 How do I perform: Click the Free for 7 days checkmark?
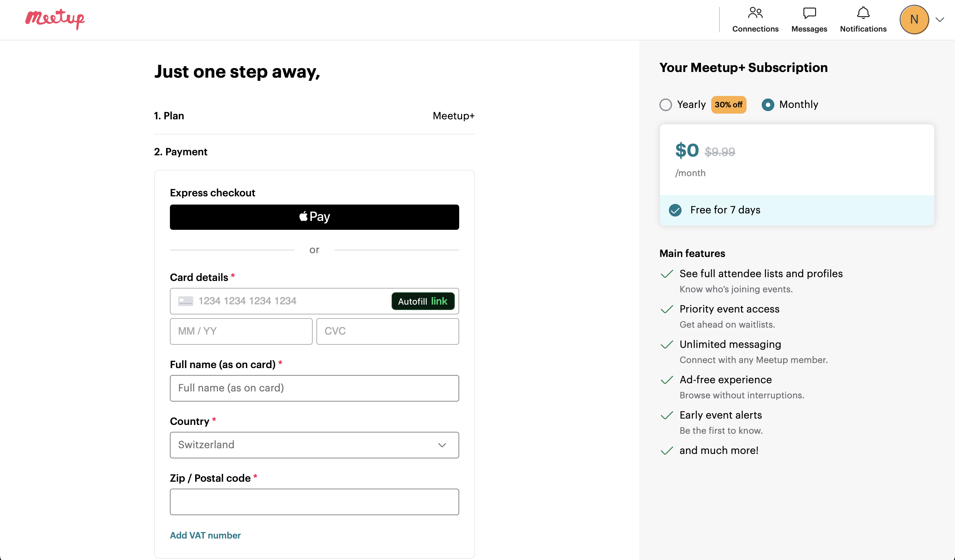pos(675,210)
